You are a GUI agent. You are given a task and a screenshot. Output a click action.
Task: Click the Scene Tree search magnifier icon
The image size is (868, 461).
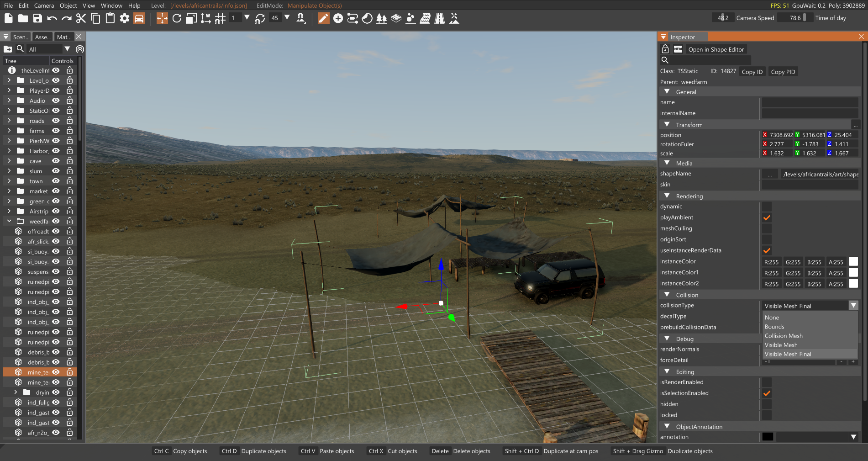[x=20, y=49]
